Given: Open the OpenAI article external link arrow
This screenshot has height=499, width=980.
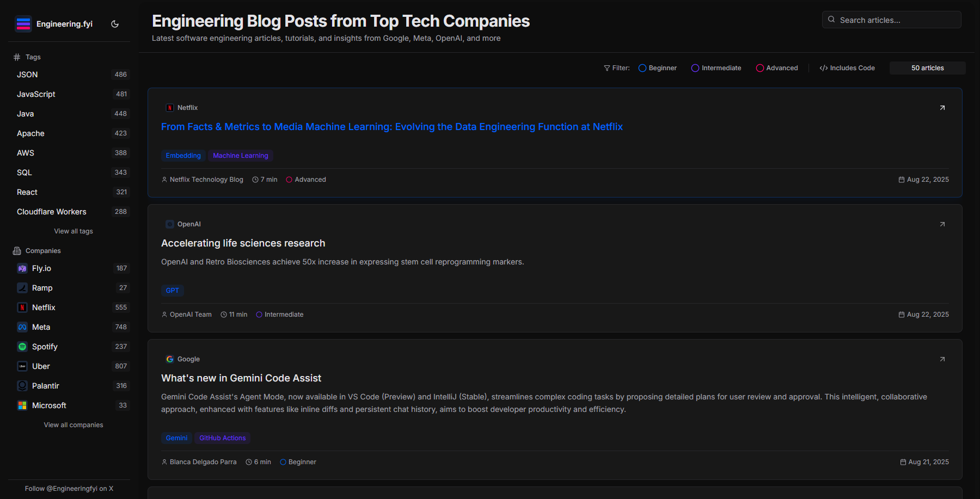Looking at the screenshot, I should point(942,224).
